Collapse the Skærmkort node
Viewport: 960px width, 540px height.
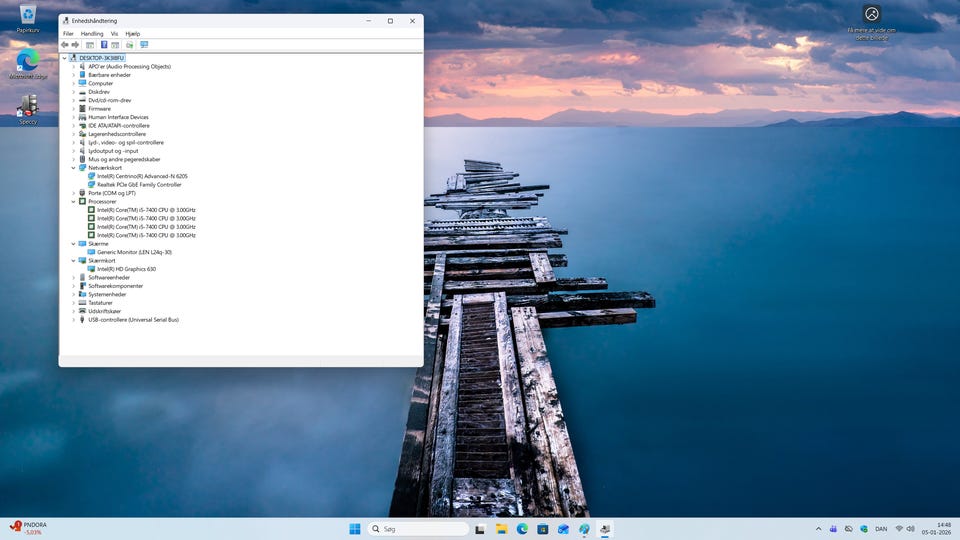coord(73,261)
